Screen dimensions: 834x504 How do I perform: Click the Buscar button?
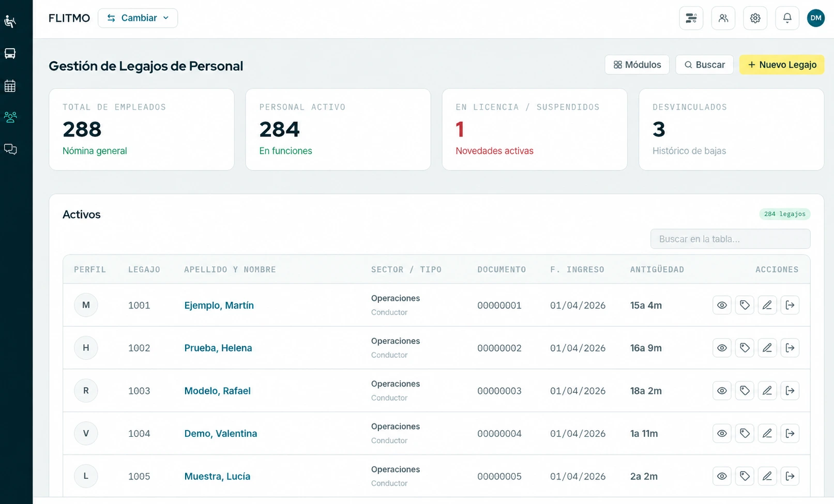(x=704, y=65)
